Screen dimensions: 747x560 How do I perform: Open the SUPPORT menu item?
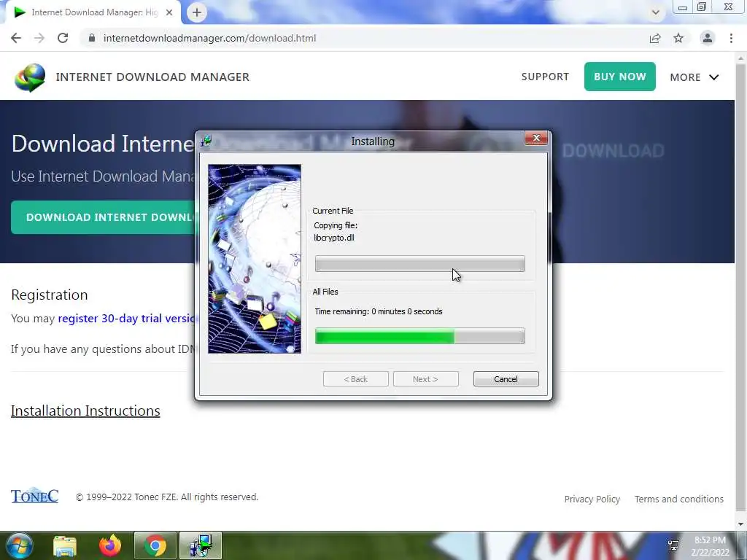(x=545, y=77)
